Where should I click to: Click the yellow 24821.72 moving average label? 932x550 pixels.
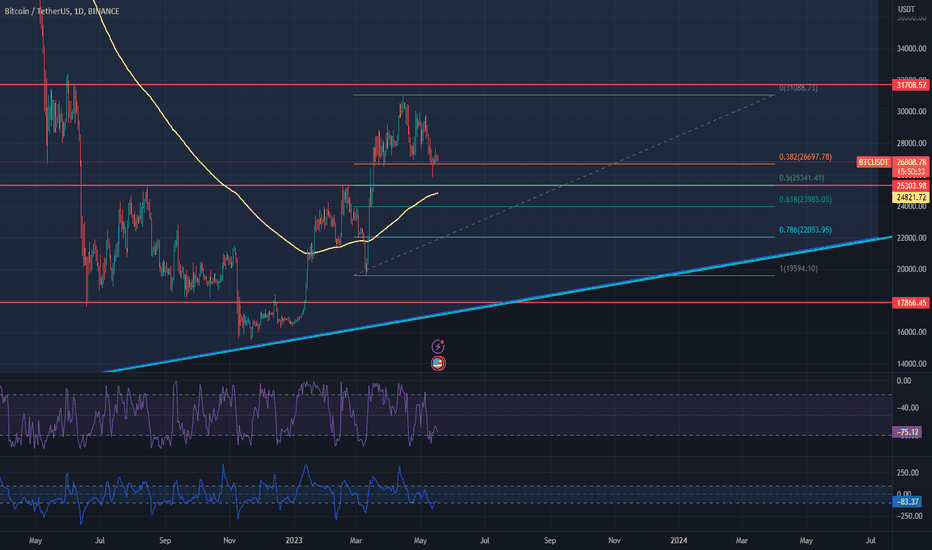pos(911,197)
